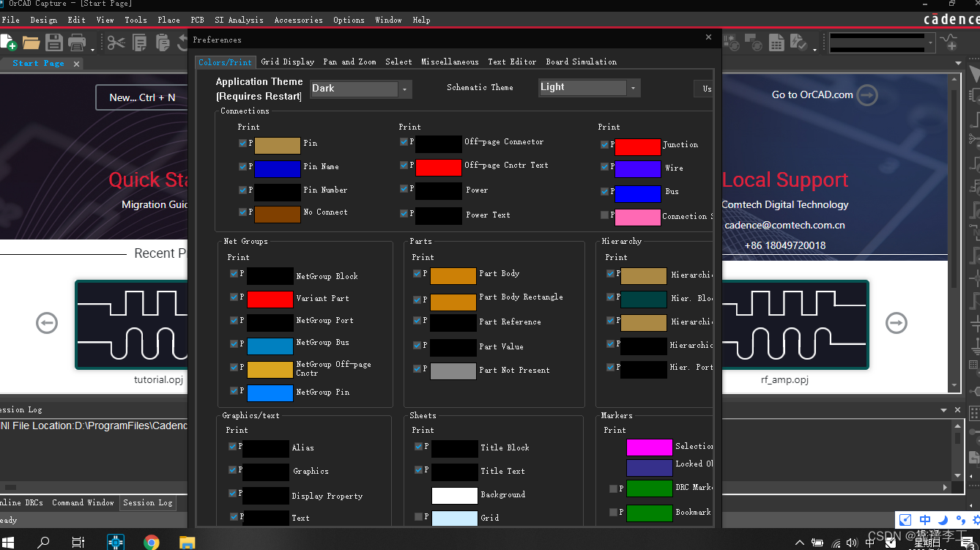Click the Print toolbar icon
980x550 pixels.
pos(77,42)
